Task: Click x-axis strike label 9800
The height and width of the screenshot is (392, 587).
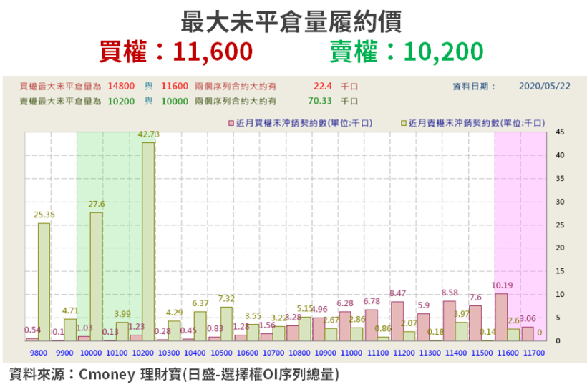Action: pos(39,353)
